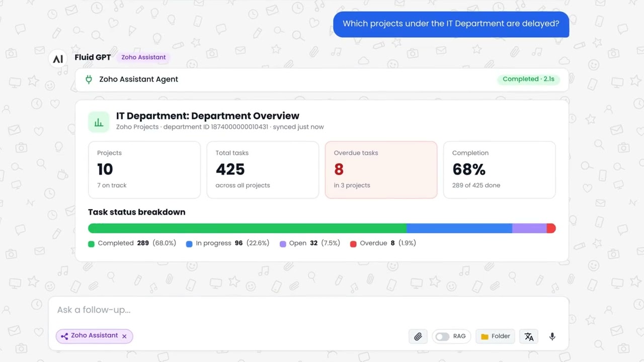Open the Overdue tasks 8 card
The height and width of the screenshot is (362, 644).
[381, 170]
